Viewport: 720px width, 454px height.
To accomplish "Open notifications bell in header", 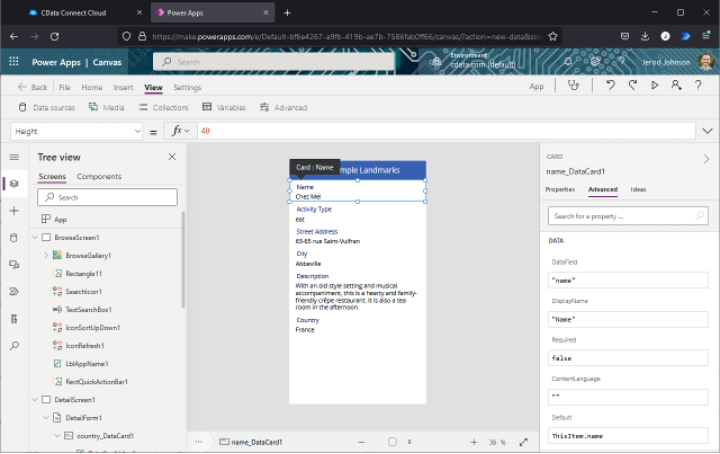I will click(x=568, y=62).
